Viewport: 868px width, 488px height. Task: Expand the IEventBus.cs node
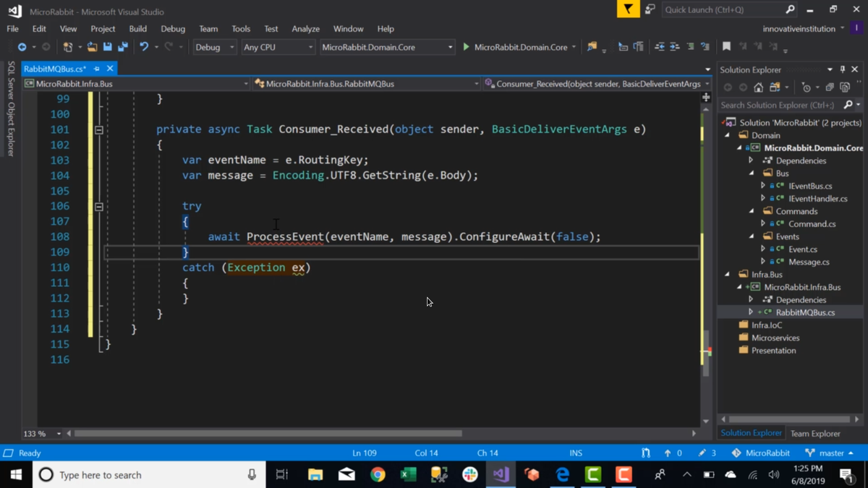[x=763, y=186]
